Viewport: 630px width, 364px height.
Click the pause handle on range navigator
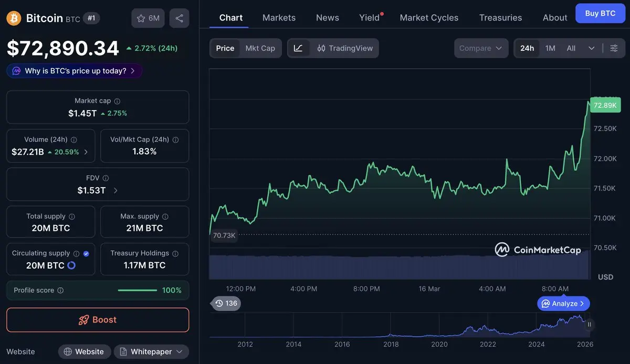[x=589, y=325]
